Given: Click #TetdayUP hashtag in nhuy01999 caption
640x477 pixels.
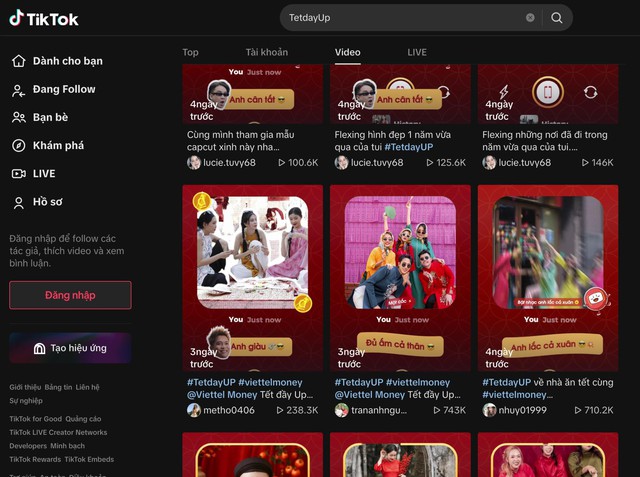Looking at the screenshot, I should tap(507, 382).
